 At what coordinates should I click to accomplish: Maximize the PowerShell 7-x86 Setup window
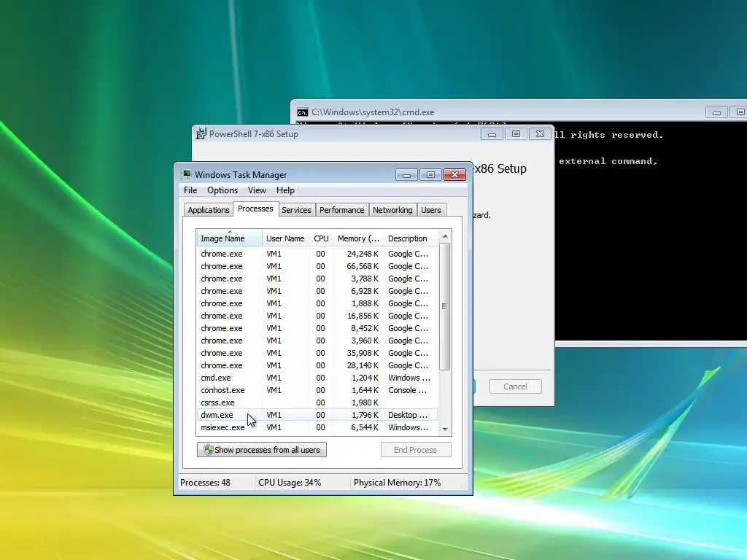[x=516, y=134]
